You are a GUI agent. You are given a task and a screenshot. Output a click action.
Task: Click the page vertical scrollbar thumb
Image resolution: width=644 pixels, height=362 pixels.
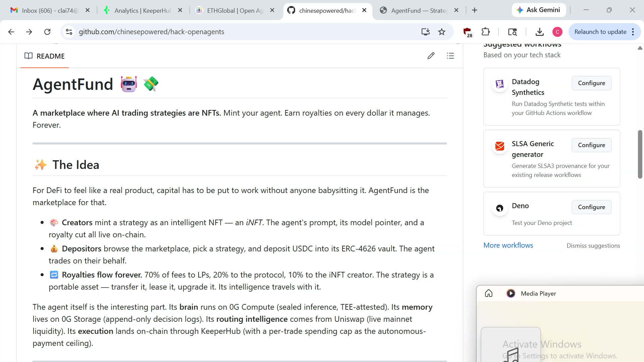pos(640,154)
